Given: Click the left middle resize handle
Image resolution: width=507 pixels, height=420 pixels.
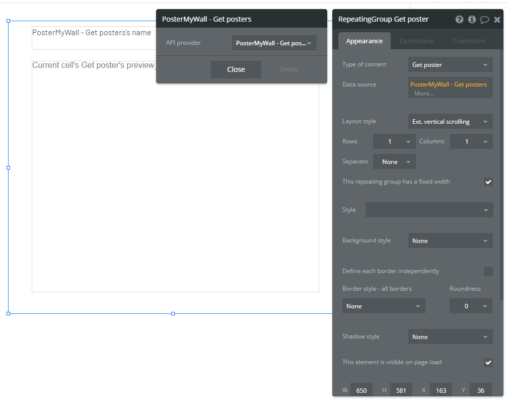Looking at the screenshot, I should tap(9, 167).
